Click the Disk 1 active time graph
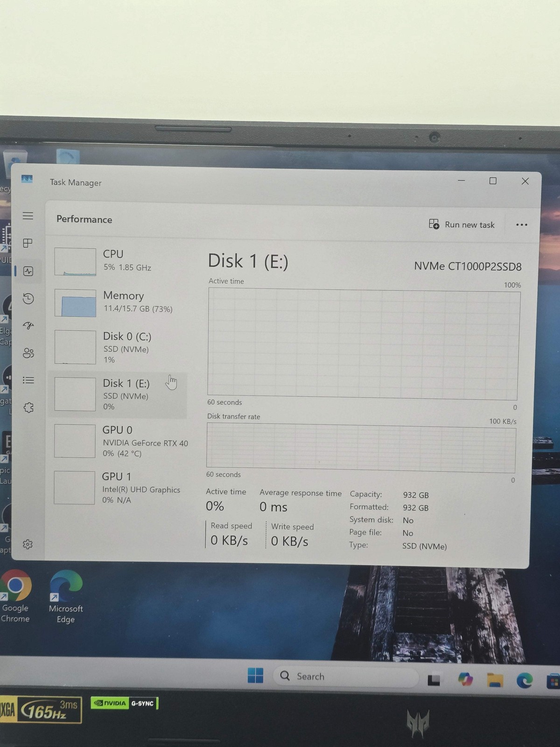The image size is (560, 747). tap(364, 343)
